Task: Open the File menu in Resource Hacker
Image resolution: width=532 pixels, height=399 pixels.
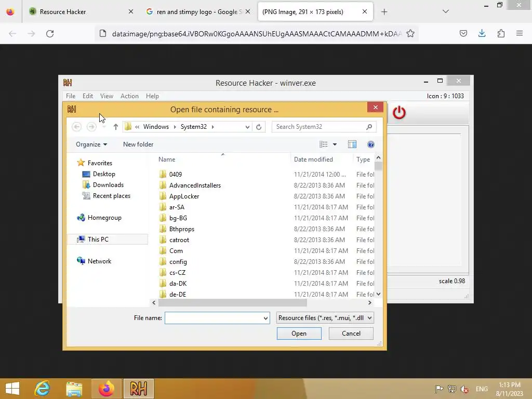Action: click(71, 96)
